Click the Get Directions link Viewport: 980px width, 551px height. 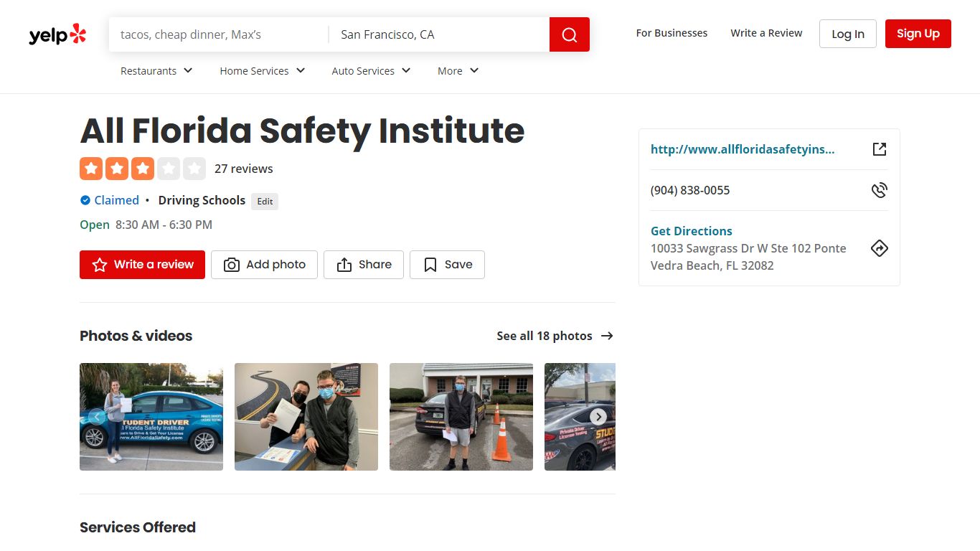[x=692, y=231]
